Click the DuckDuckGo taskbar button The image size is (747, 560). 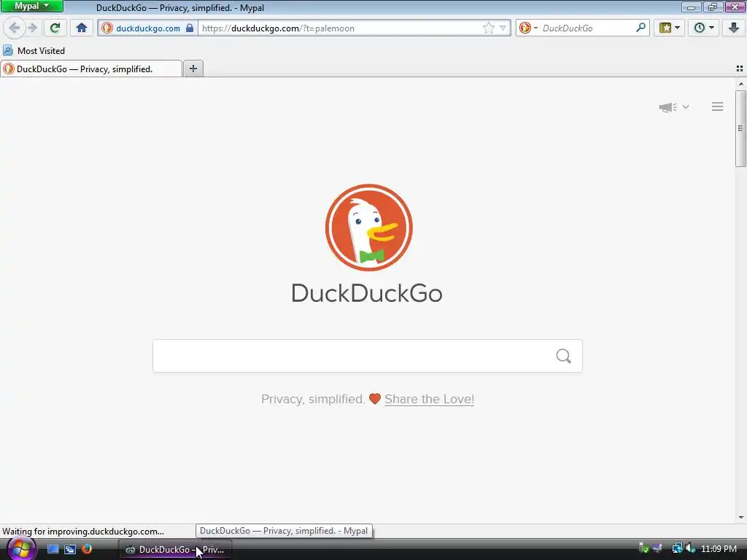click(175, 550)
